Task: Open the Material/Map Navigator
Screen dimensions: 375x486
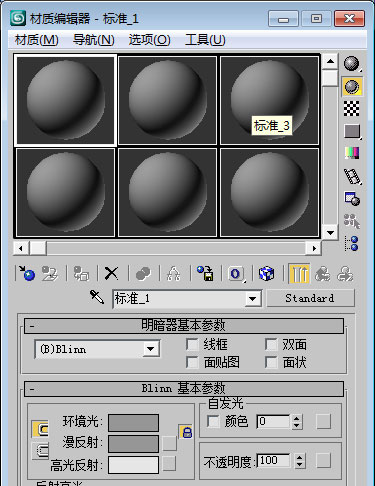Action: tap(352, 243)
